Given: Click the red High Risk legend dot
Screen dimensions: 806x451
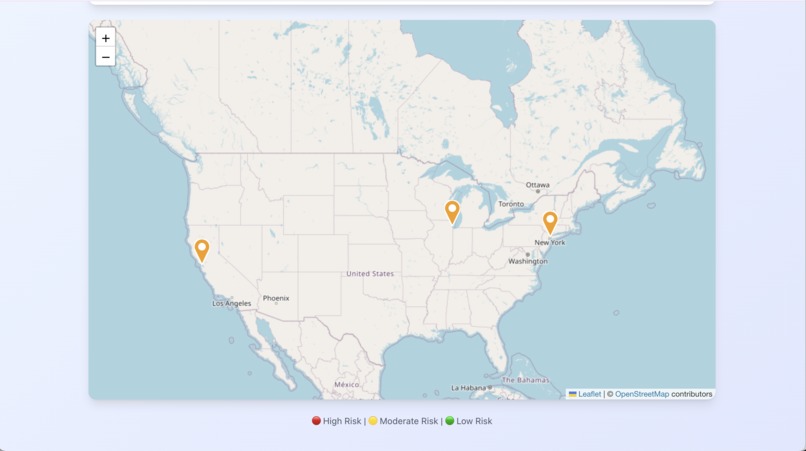Looking at the screenshot, I should pyautogui.click(x=316, y=421).
